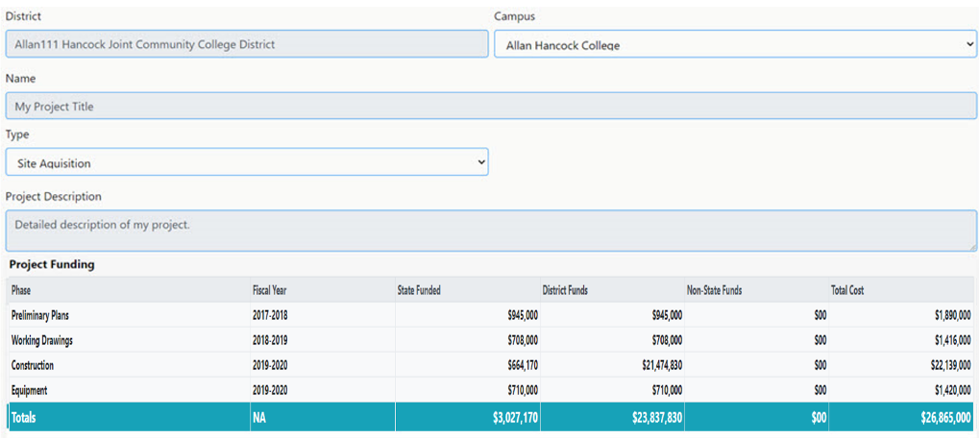Click the Totals row label
980x438 pixels.
pos(24,418)
